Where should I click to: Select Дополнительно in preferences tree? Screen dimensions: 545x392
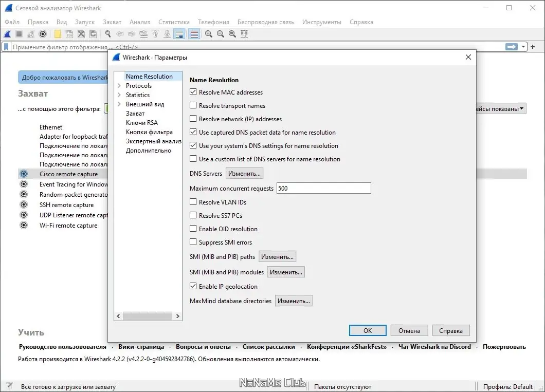click(x=149, y=151)
